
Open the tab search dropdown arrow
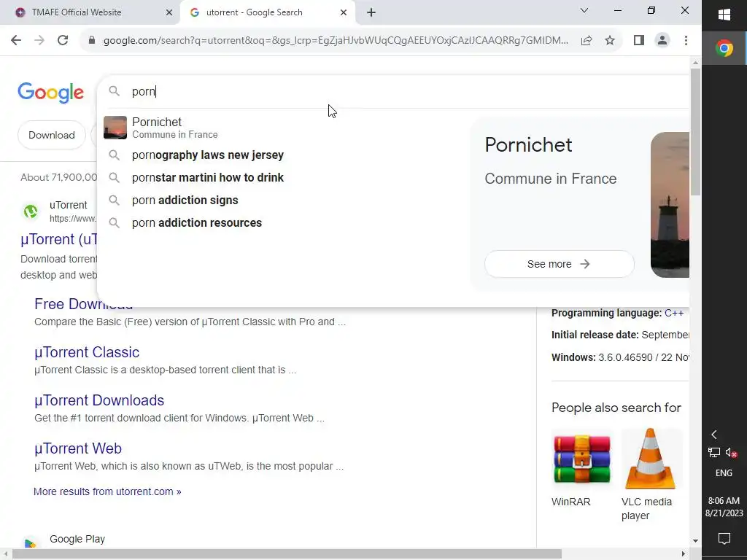coord(584,10)
